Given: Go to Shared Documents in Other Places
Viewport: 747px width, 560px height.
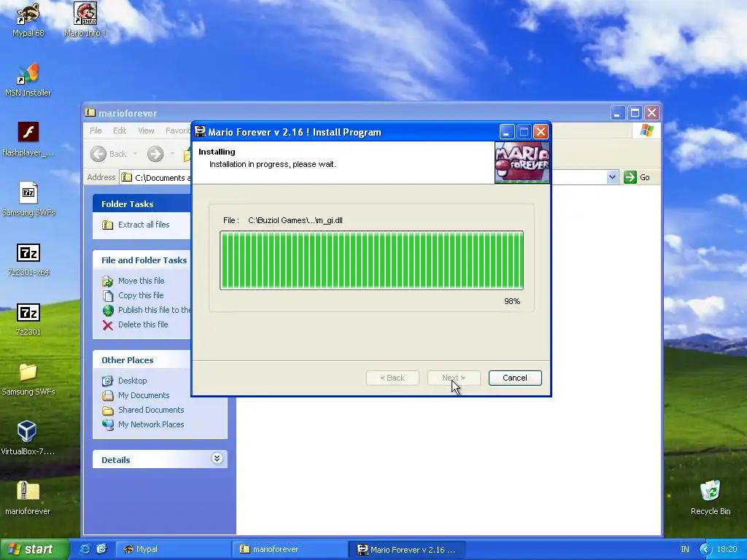Looking at the screenshot, I should [x=150, y=410].
